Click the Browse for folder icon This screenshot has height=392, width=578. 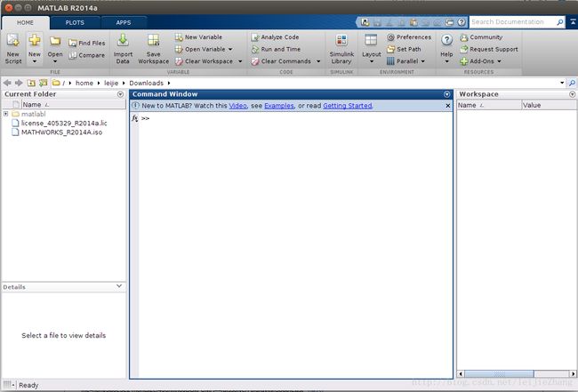tap(44, 83)
